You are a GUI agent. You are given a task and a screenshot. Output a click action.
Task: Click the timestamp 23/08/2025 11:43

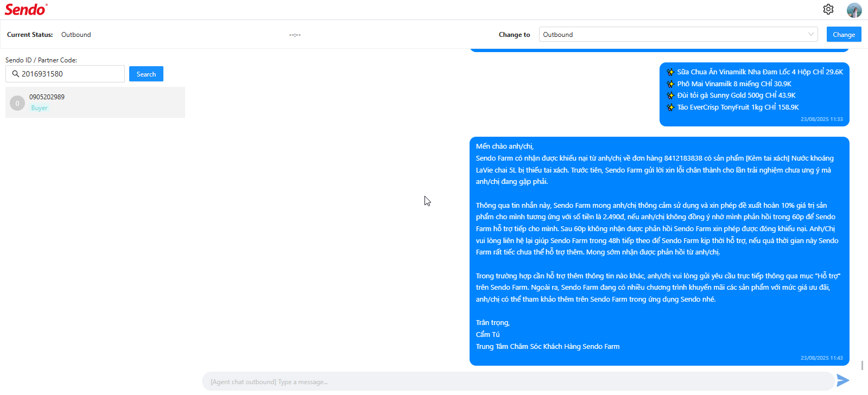(x=821, y=358)
